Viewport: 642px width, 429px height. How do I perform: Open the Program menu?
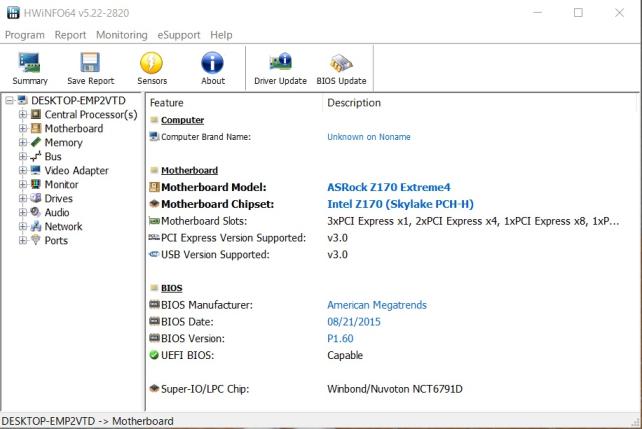(25, 35)
